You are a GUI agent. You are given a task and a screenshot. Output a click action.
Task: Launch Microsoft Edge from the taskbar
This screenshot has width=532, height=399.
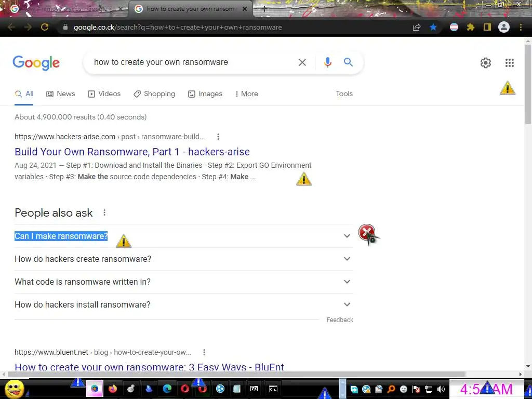pos(167,389)
